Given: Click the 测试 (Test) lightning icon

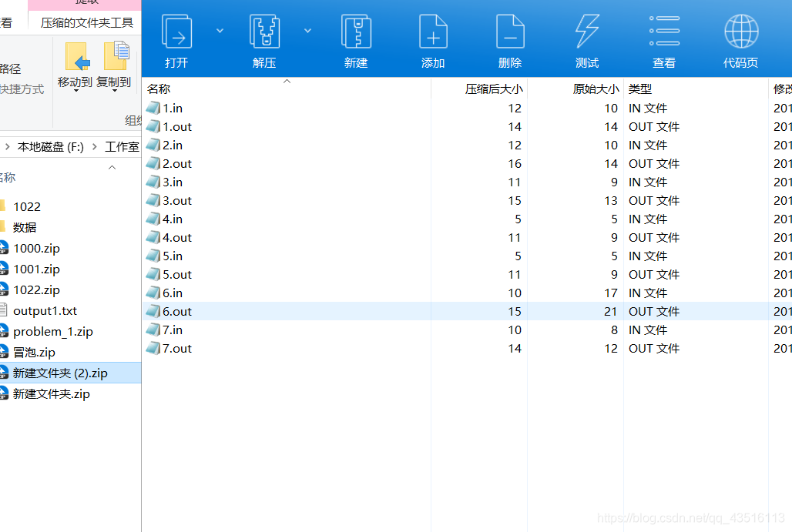Looking at the screenshot, I should 587,32.
